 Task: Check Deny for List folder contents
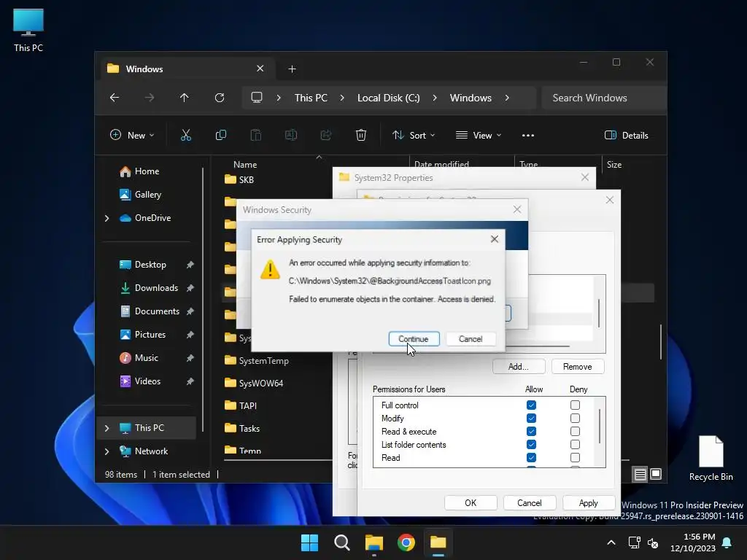pyautogui.click(x=575, y=444)
